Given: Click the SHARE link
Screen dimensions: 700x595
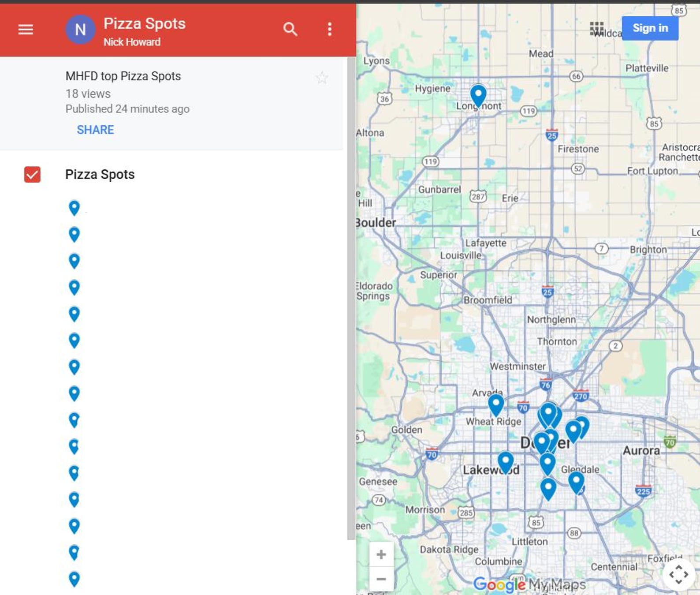Looking at the screenshot, I should (95, 130).
